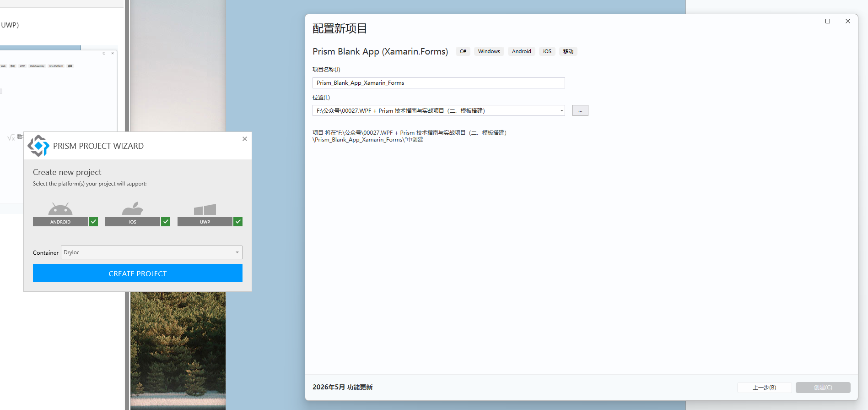Click the 创建(C) create button
Image resolution: width=868 pixels, height=410 pixels.
(823, 388)
